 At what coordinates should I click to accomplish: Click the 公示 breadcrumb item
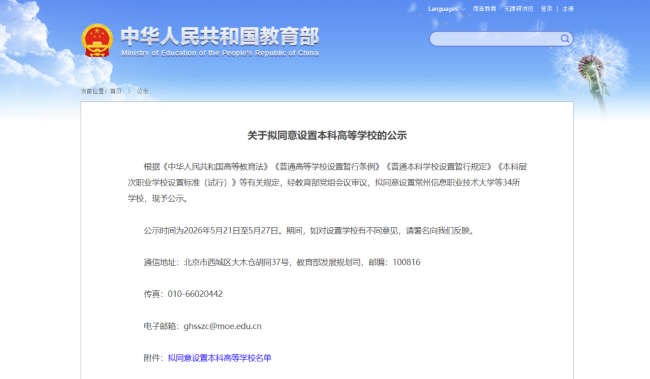[142, 91]
